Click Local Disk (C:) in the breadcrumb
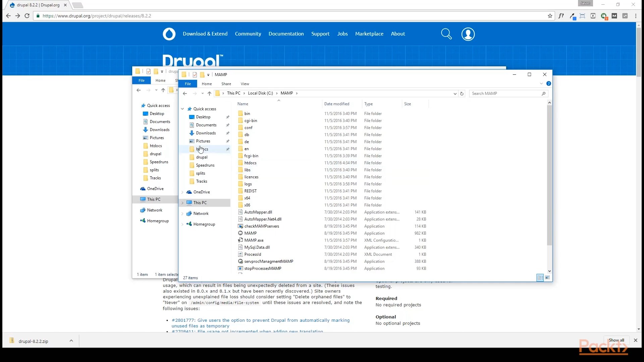Image resolution: width=644 pixels, height=362 pixels. (x=260, y=93)
